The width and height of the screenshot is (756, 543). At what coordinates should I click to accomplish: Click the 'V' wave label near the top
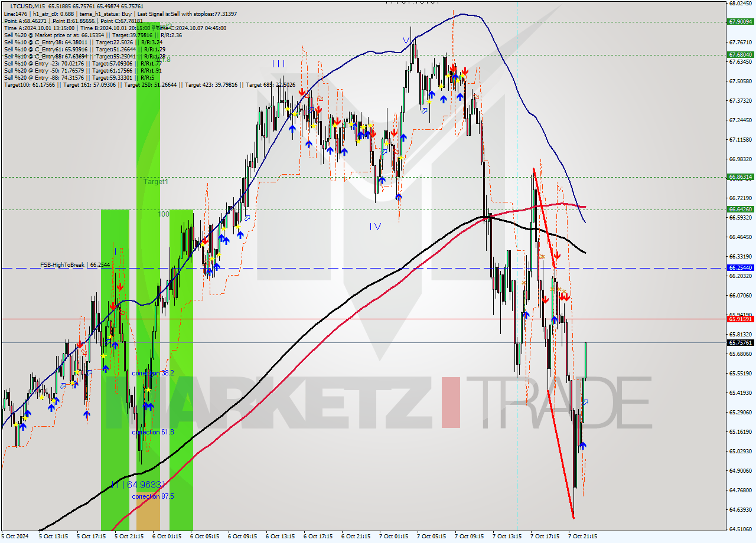point(406,40)
